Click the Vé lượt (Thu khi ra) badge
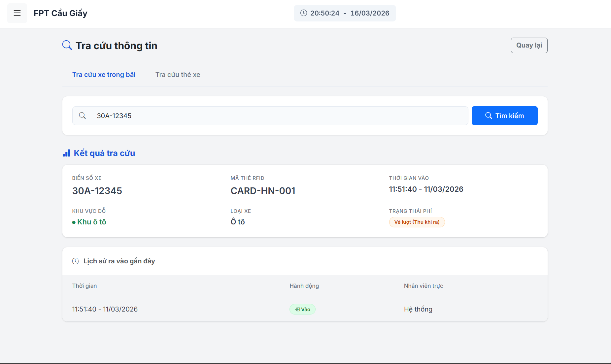Image resolution: width=611 pixels, height=364 pixels. [x=417, y=222]
